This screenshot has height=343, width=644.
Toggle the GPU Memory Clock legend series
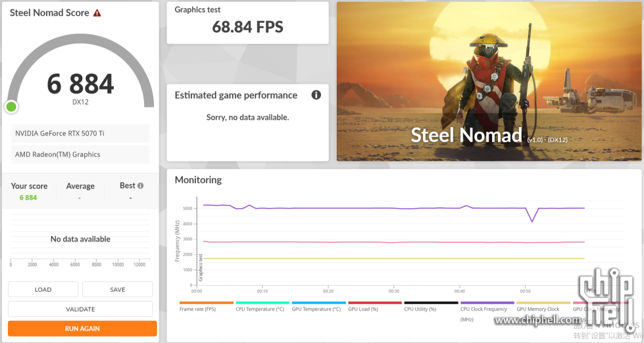538,309
